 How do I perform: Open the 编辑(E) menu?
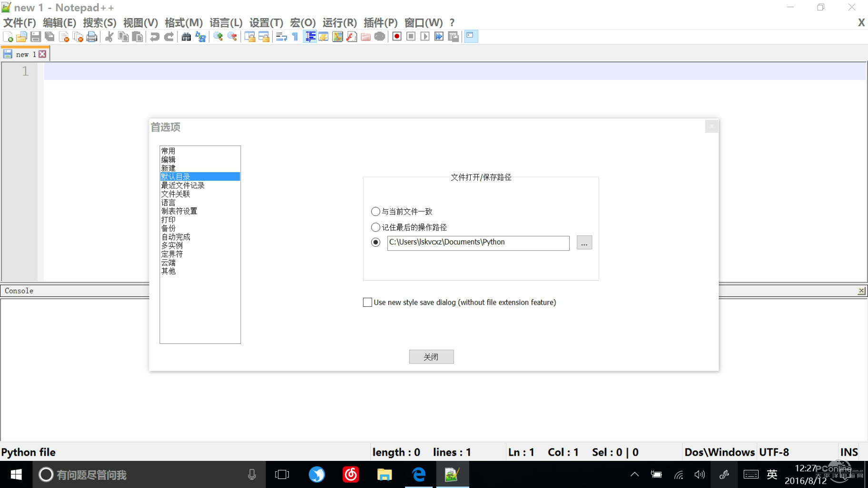(59, 22)
